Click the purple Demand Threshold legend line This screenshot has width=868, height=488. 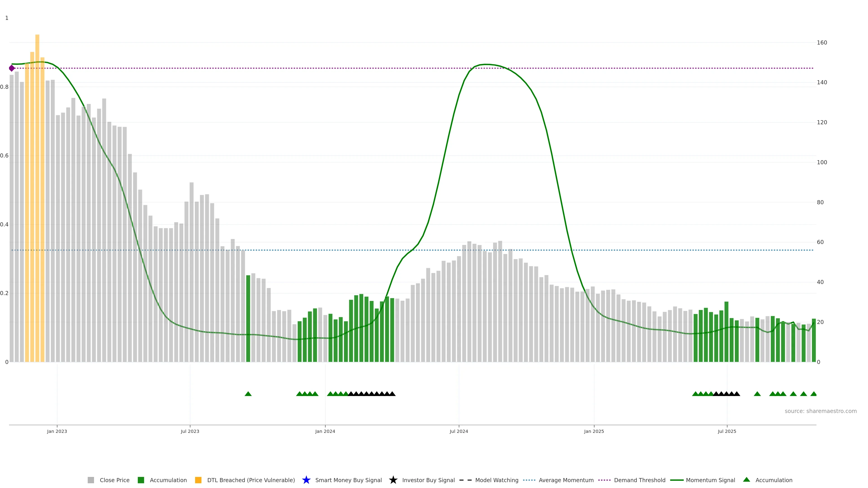pos(604,480)
